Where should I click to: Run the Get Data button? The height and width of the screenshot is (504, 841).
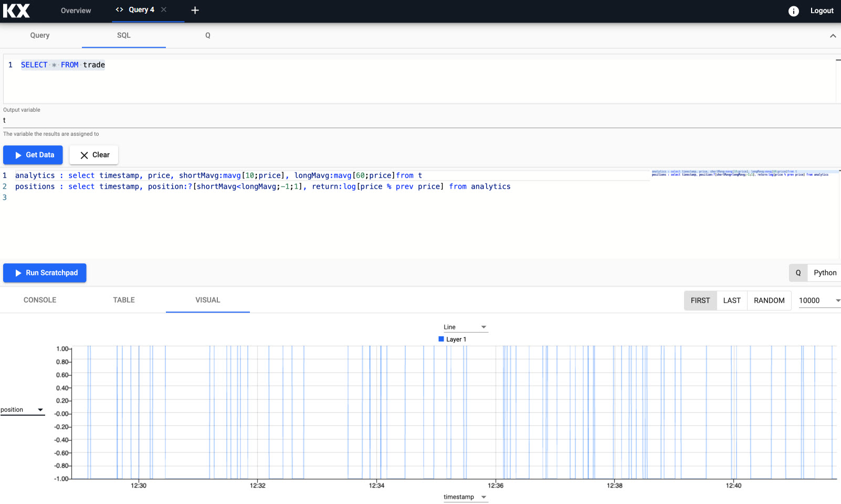[33, 155]
